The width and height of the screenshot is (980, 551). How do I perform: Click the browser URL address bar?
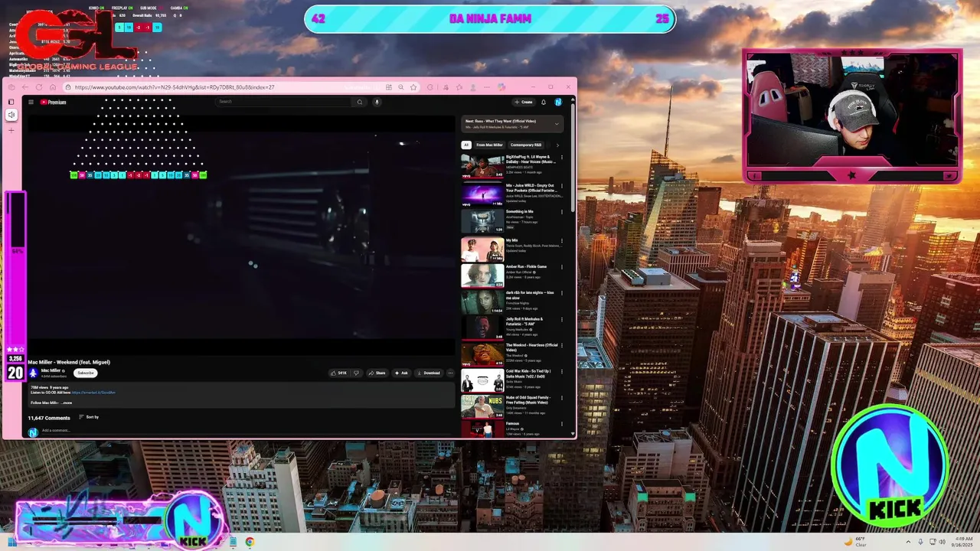click(240, 87)
